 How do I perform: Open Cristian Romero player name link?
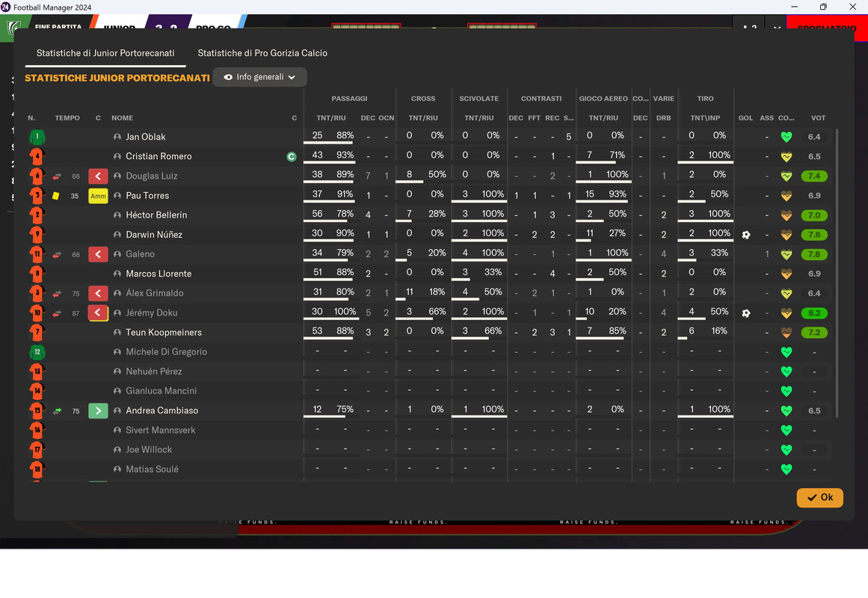pyautogui.click(x=159, y=157)
